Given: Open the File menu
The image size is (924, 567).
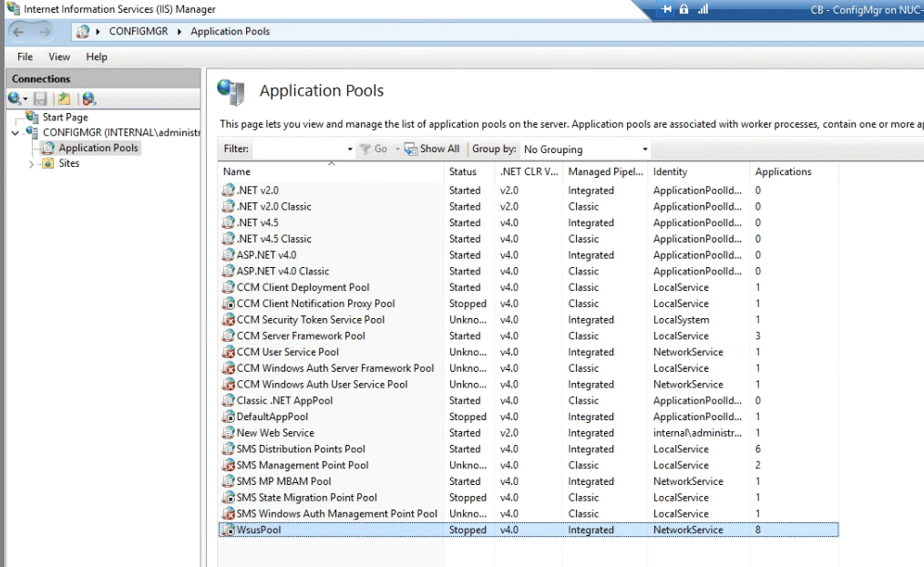Looking at the screenshot, I should (x=25, y=57).
